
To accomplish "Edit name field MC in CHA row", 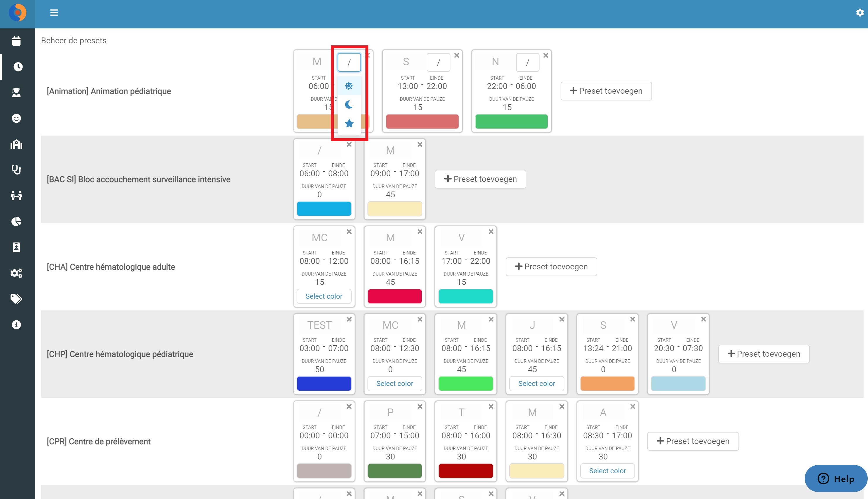I will (319, 237).
